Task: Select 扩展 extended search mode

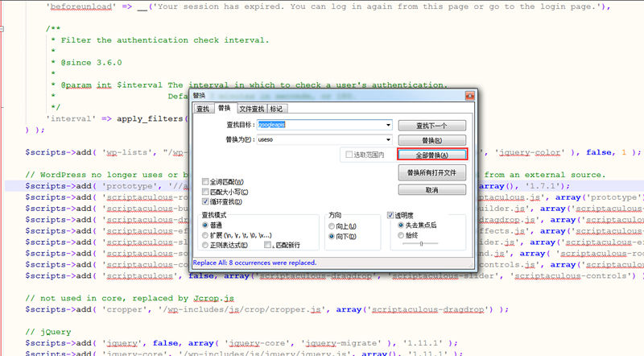Action: (x=206, y=234)
